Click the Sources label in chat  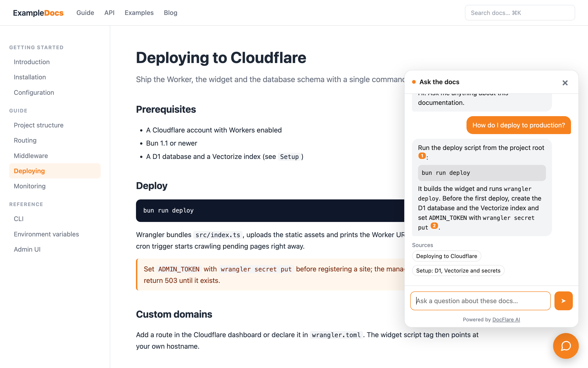click(x=422, y=245)
